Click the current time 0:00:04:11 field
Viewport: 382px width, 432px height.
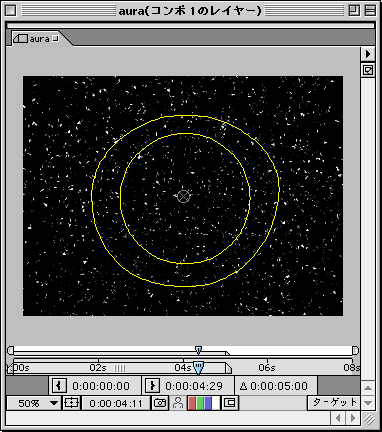pyautogui.click(x=116, y=403)
